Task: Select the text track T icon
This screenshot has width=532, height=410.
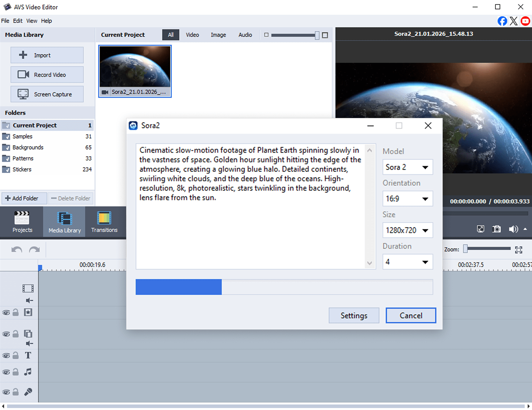Action: 28,355
